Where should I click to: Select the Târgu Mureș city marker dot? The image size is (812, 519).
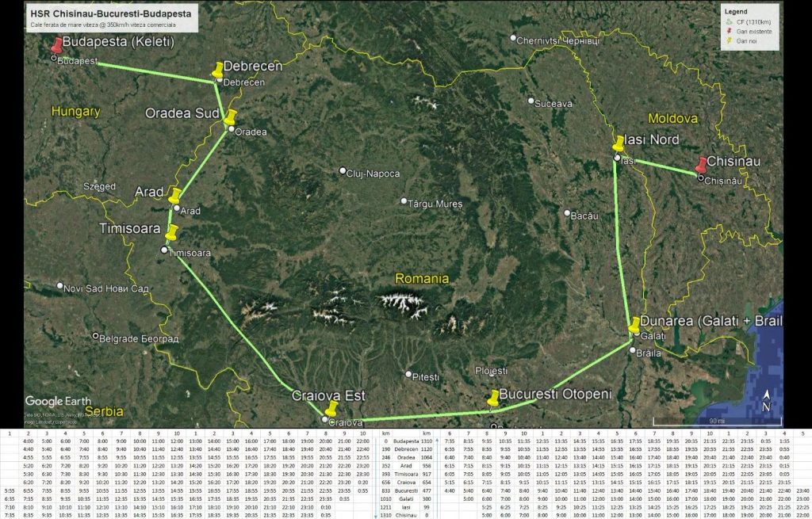point(404,200)
